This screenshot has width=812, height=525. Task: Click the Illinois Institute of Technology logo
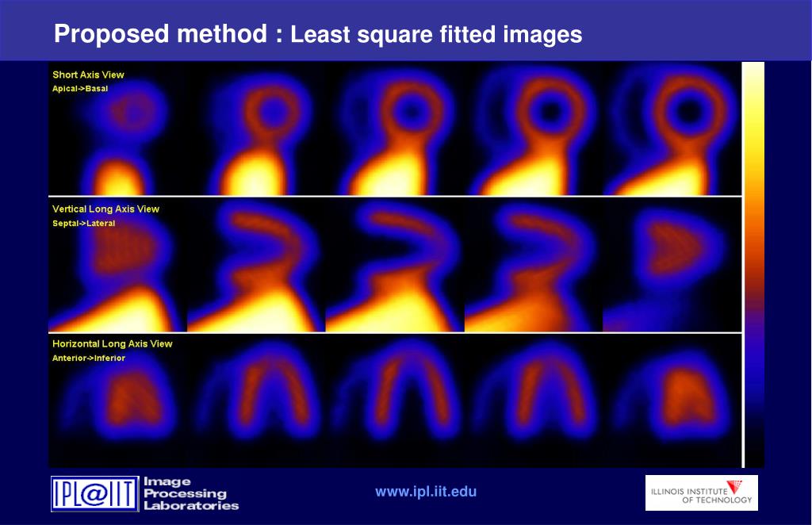pos(702,493)
